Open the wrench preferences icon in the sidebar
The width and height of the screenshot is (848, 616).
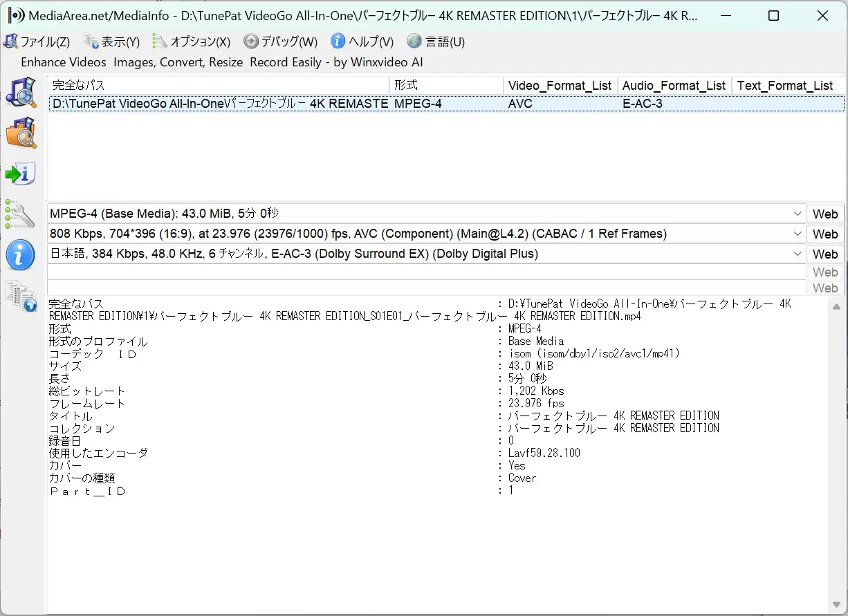(20, 214)
